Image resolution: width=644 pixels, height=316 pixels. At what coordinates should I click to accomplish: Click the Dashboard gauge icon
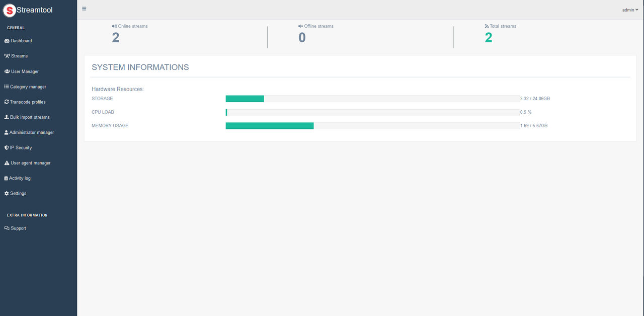(x=7, y=41)
